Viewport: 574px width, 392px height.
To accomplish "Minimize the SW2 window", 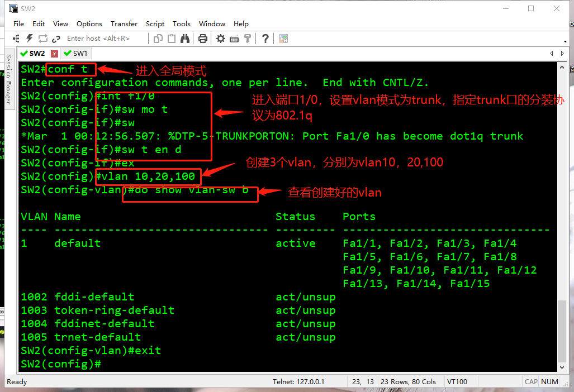I will [x=506, y=8].
